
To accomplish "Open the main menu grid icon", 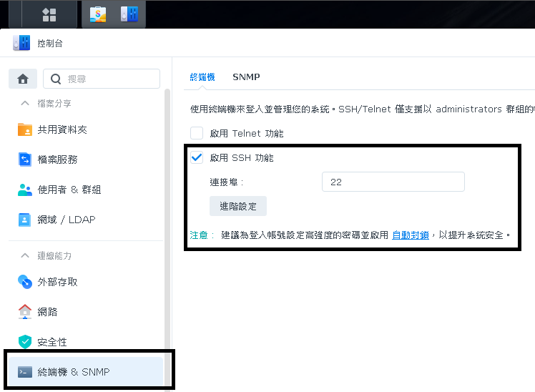I will click(49, 14).
